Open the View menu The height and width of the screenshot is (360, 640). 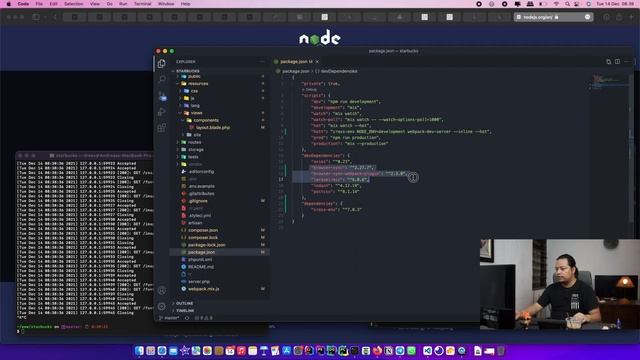click(95, 4)
